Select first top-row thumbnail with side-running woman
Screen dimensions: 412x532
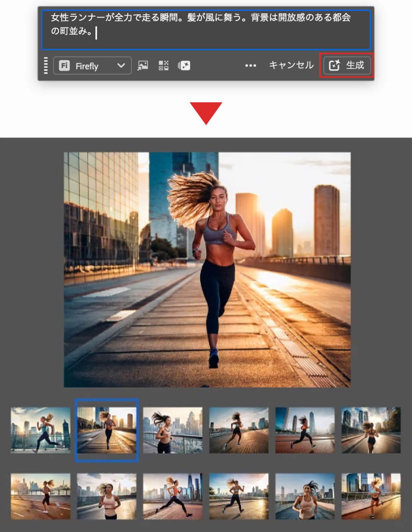click(41, 430)
